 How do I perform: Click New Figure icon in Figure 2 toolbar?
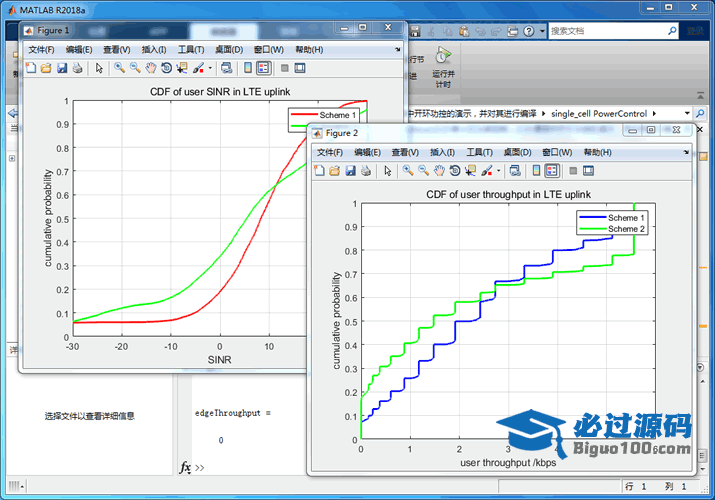[320, 171]
